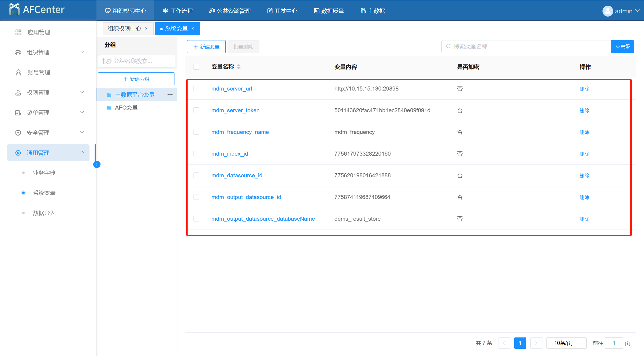
Task: Open 公共资源管理 in top navigation
Action: click(x=230, y=11)
